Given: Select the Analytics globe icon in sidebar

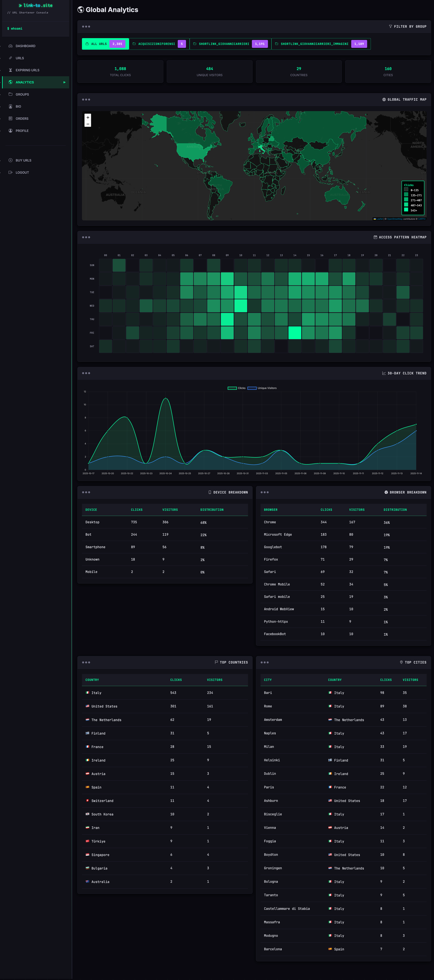Looking at the screenshot, I should pos(11,82).
